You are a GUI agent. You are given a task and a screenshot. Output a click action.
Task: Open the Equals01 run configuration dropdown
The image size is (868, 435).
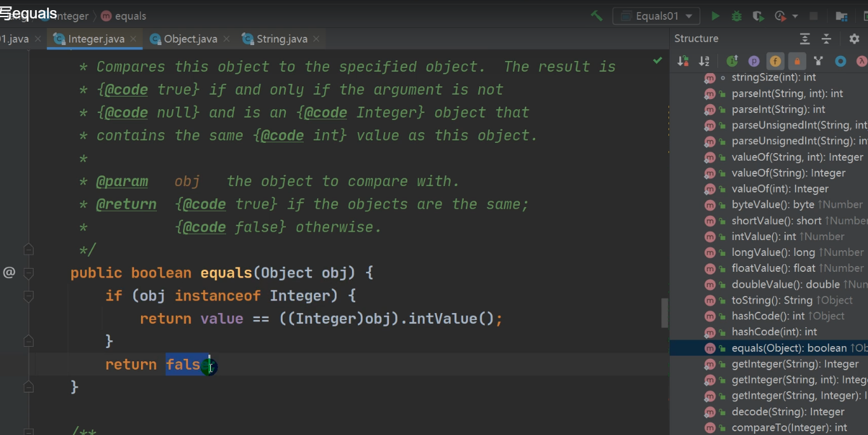click(656, 16)
